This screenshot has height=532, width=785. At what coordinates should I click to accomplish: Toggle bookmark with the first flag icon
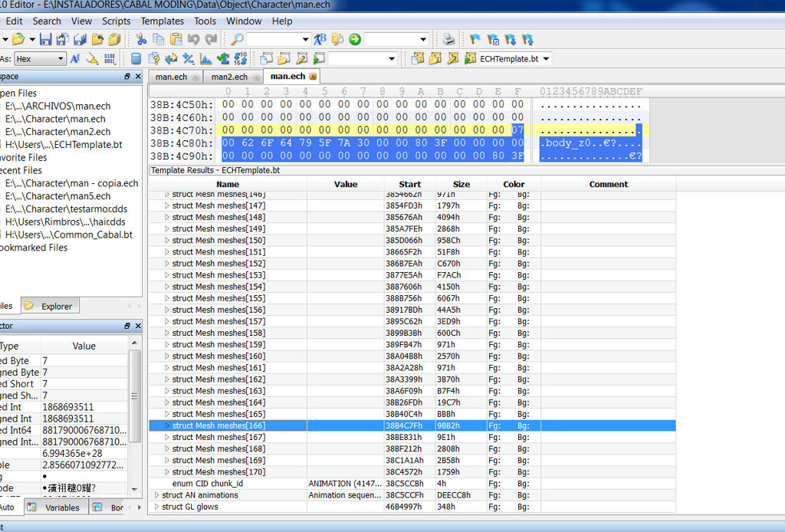[x=475, y=39]
